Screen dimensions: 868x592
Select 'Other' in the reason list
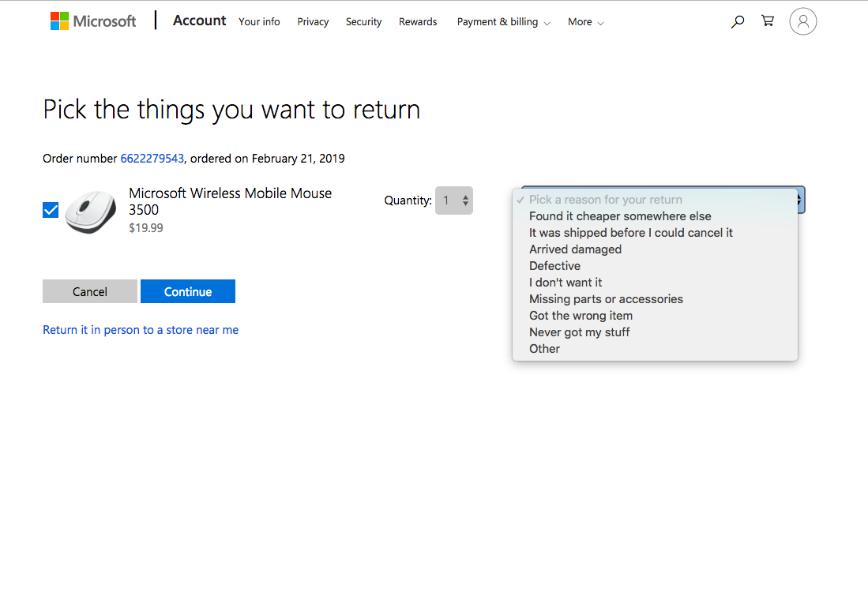point(544,349)
